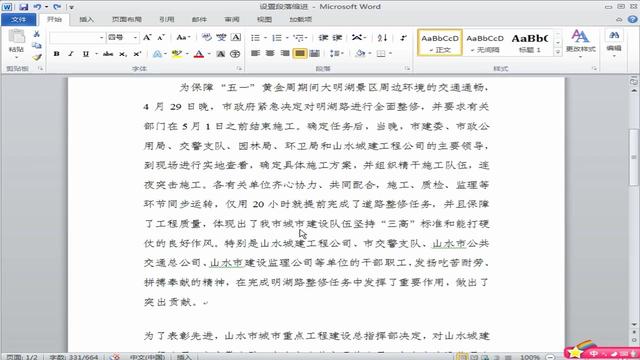
Task: Click the Redo icon in quick access toolbar
Action: [x=57, y=7]
